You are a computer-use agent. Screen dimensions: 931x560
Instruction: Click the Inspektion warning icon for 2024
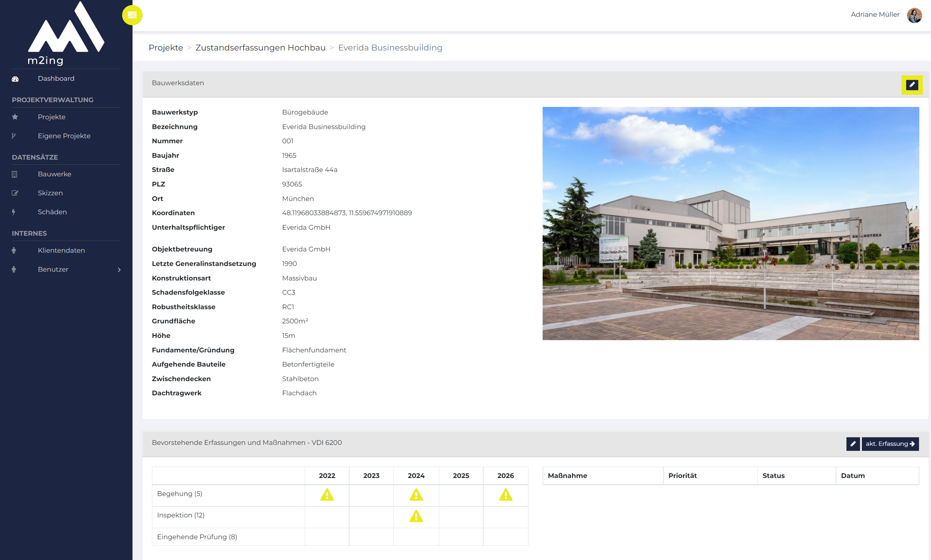click(416, 516)
